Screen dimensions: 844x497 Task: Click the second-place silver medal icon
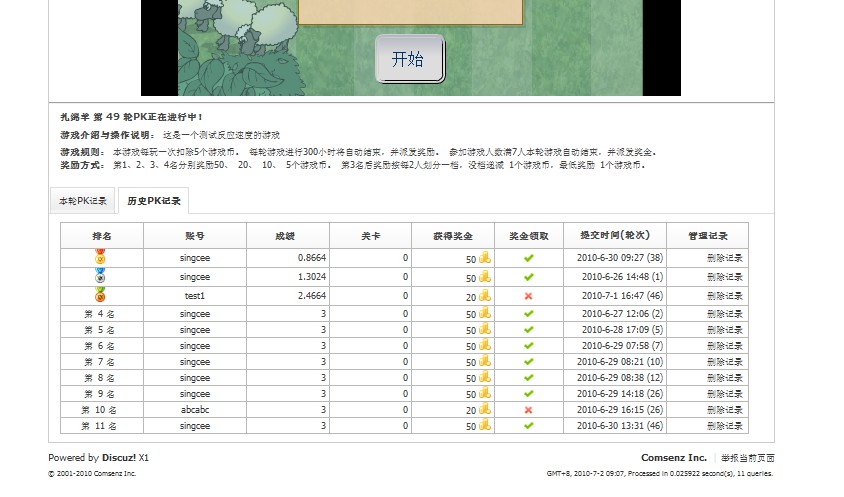click(100, 275)
